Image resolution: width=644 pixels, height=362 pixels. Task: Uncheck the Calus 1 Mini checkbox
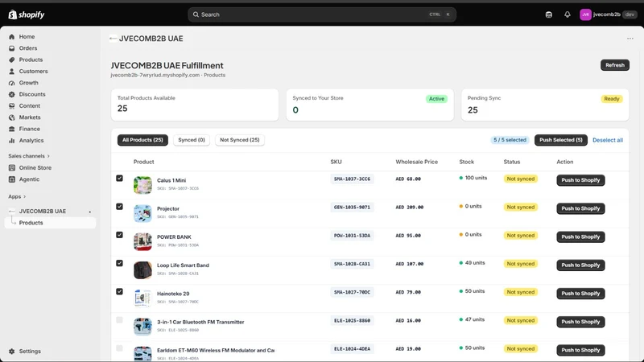(x=119, y=178)
